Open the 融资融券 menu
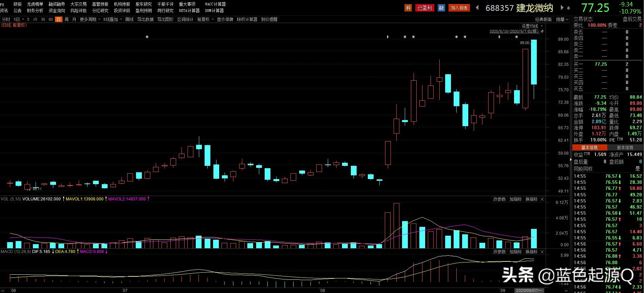The width and height of the screenshot is (644, 293). tap(57, 4)
